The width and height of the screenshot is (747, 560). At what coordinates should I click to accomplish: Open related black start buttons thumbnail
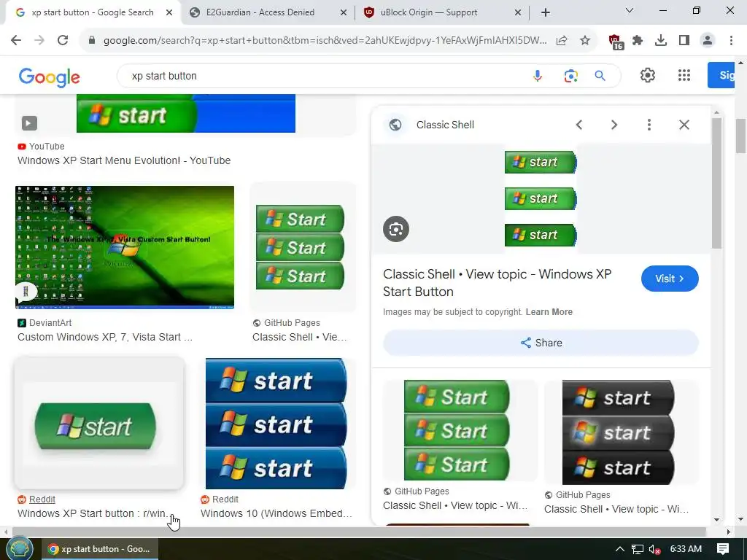click(619, 432)
